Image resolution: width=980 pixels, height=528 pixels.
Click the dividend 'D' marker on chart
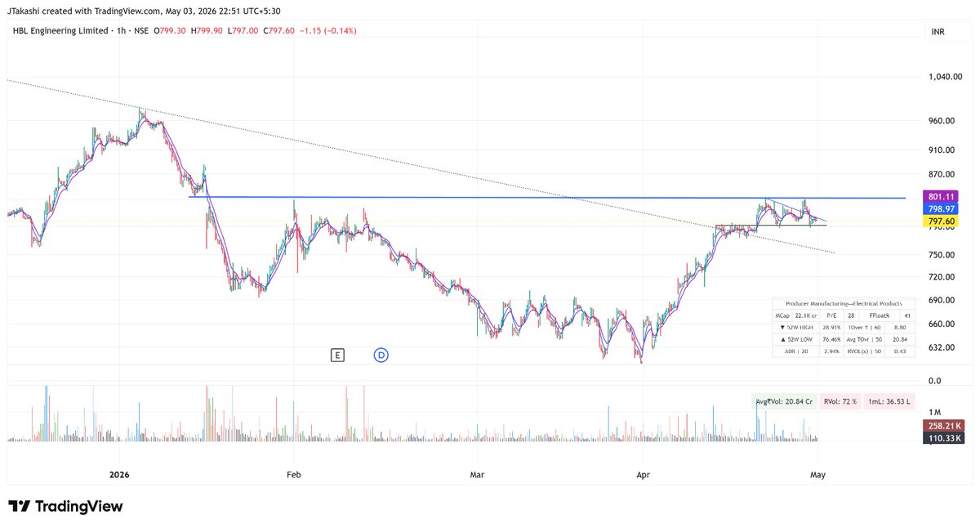tap(381, 355)
